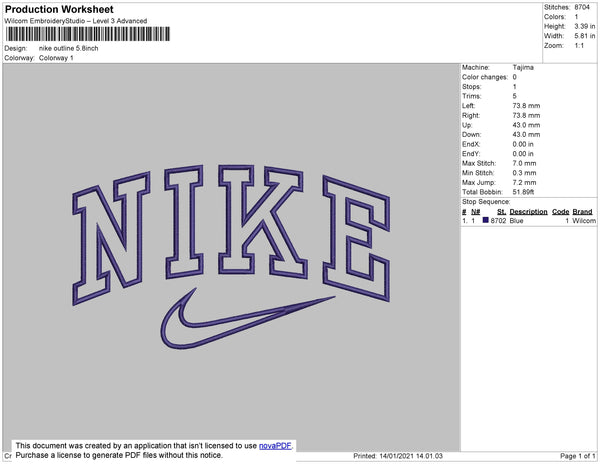This screenshot has width=600, height=464.
Task: Click the 'Purchase a license' notice line
Action: (119, 455)
